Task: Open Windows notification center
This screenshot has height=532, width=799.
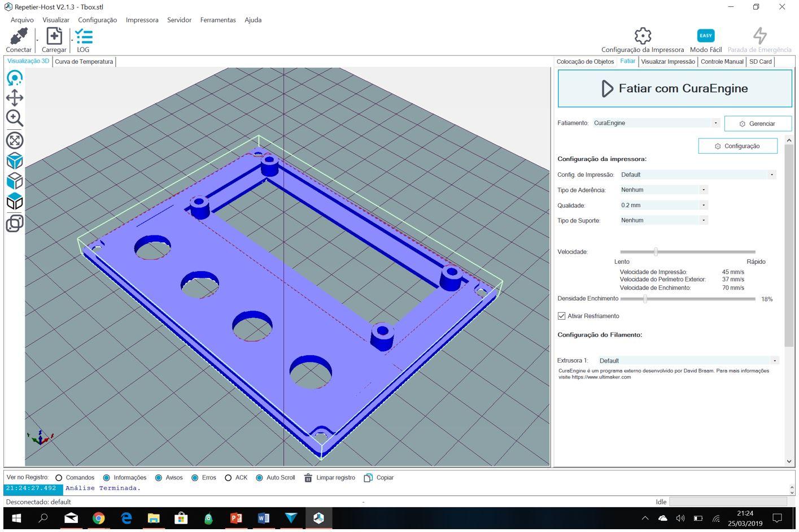Action: point(777,518)
